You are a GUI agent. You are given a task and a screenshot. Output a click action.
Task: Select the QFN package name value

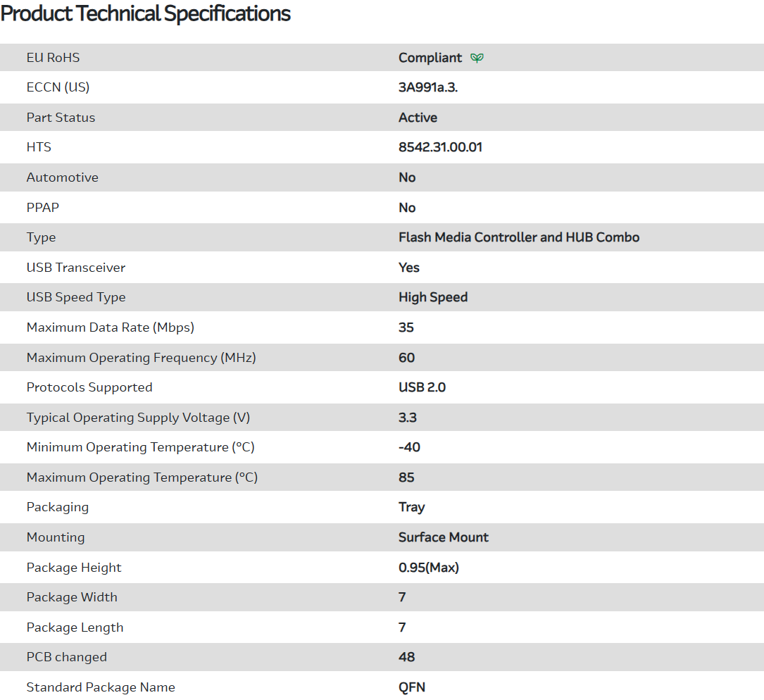412,687
